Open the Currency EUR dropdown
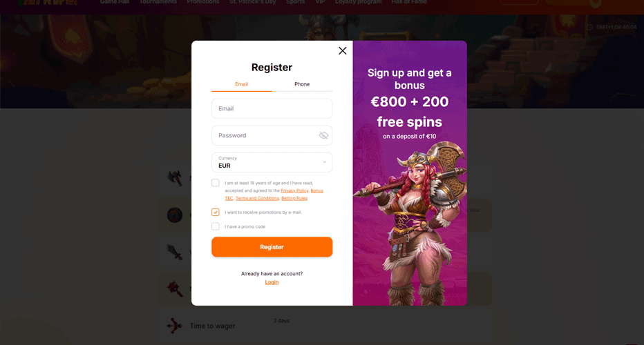The image size is (644, 345). (272, 162)
